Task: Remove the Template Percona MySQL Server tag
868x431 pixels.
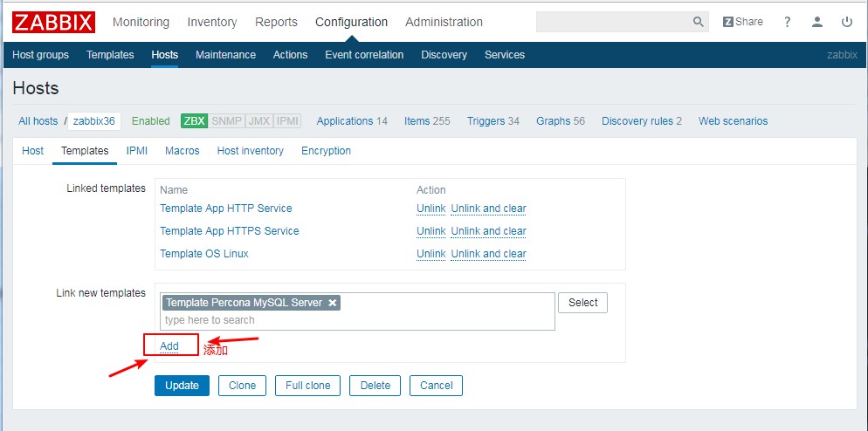Action: (x=332, y=303)
